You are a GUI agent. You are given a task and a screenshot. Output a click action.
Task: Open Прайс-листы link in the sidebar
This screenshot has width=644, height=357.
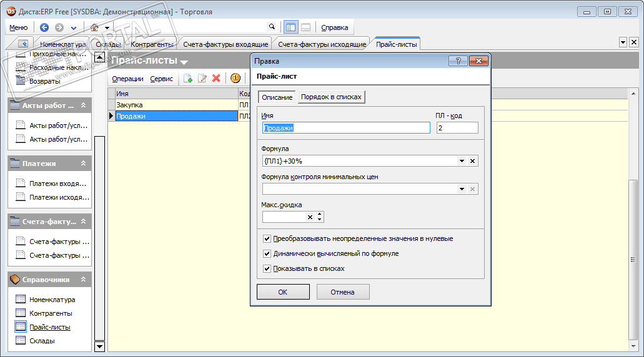tap(50, 327)
